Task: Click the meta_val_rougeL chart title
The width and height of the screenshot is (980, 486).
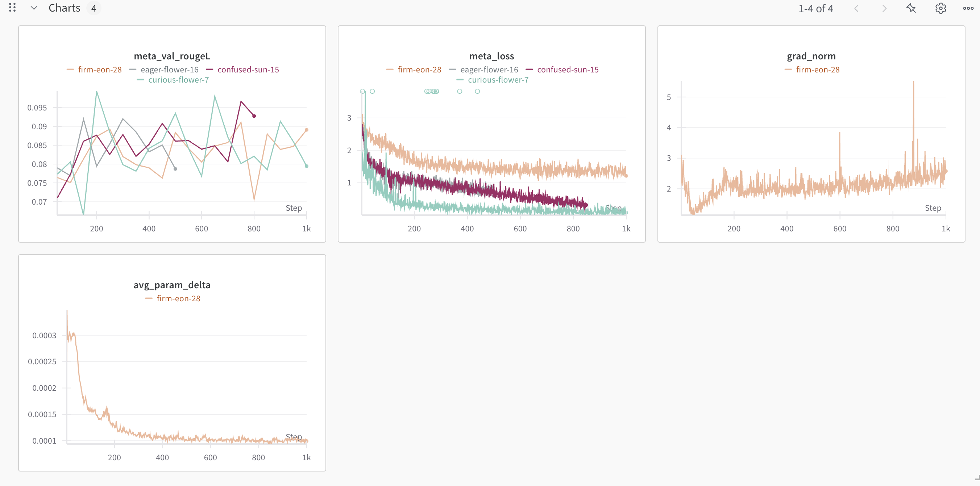Action: click(x=172, y=56)
